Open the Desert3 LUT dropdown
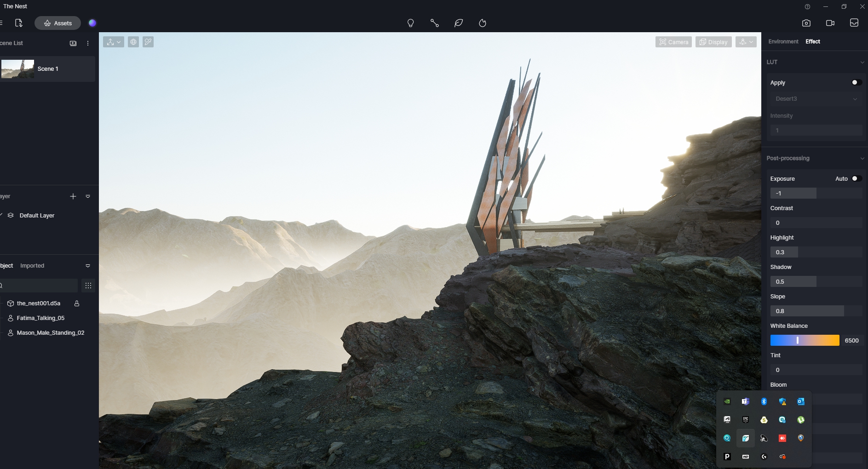This screenshot has height=469, width=868. (x=816, y=99)
